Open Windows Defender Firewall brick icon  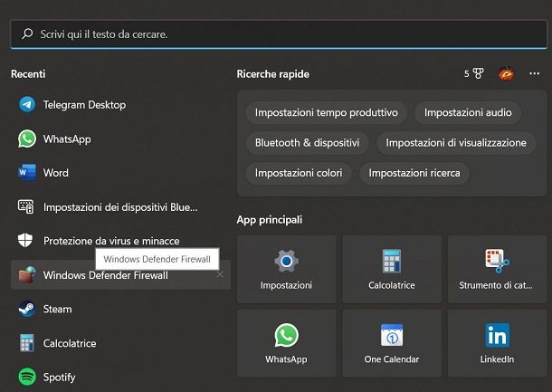[27, 274]
